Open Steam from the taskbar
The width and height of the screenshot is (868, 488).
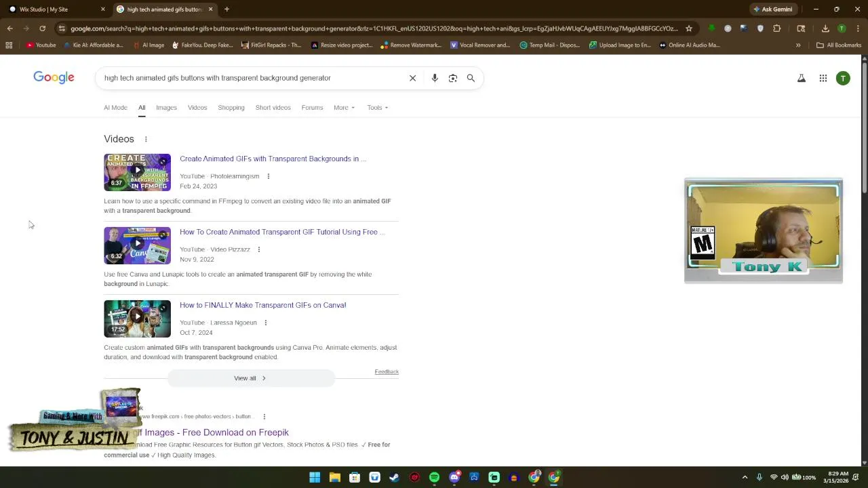(395, 477)
